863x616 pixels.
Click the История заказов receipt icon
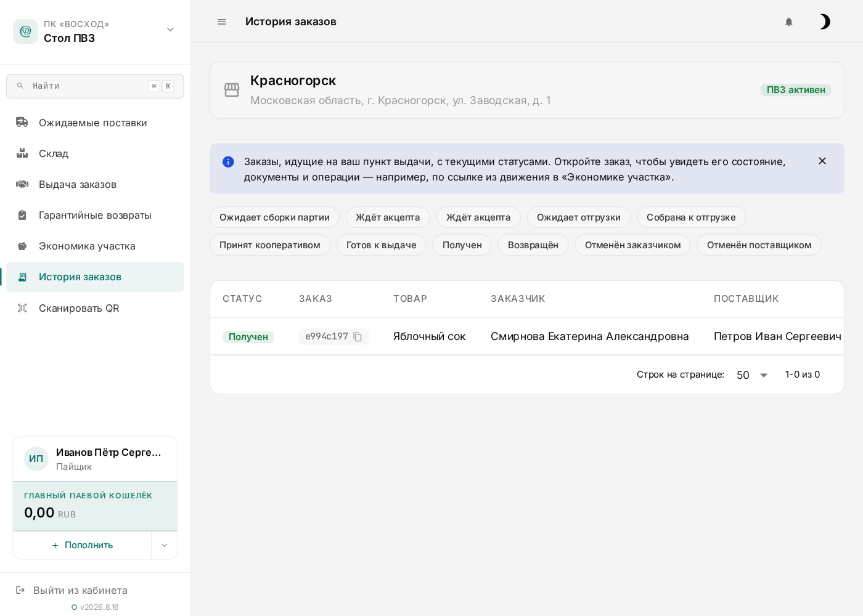pyautogui.click(x=22, y=277)
